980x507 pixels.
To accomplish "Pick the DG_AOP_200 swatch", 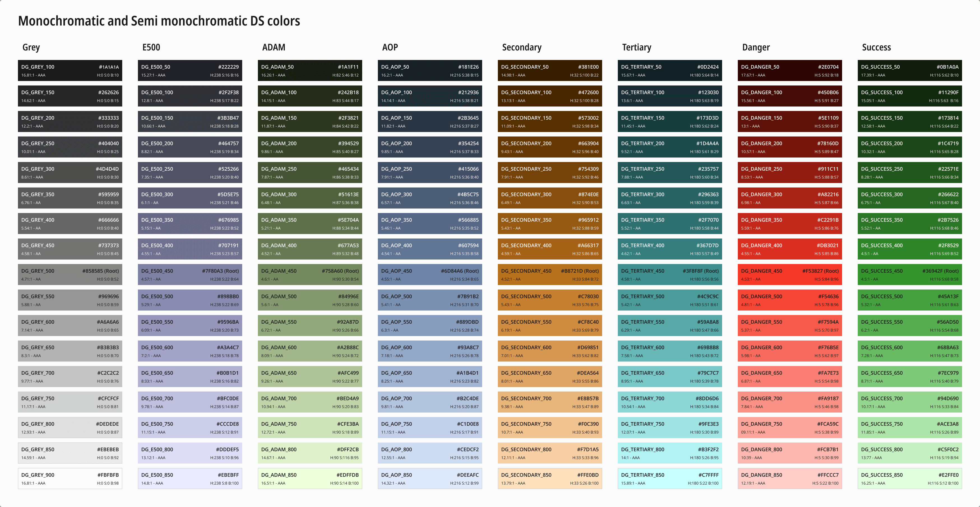I will (x=430, y=147).
